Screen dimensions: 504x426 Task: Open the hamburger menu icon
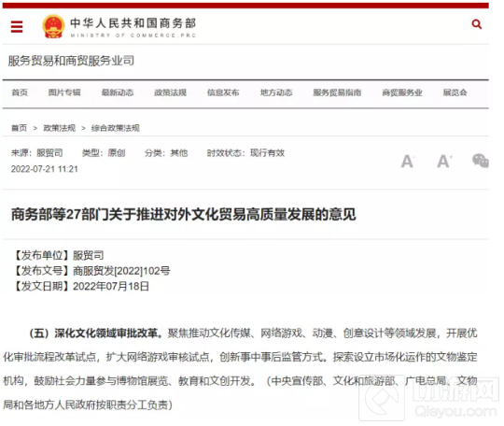pos(17,26)
